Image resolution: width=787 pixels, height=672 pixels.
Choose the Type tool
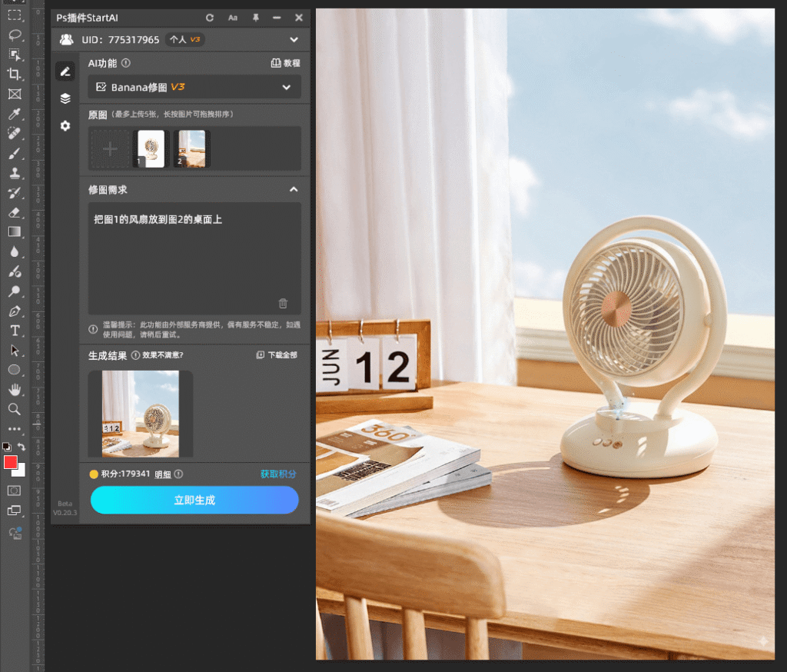point(15,331)
